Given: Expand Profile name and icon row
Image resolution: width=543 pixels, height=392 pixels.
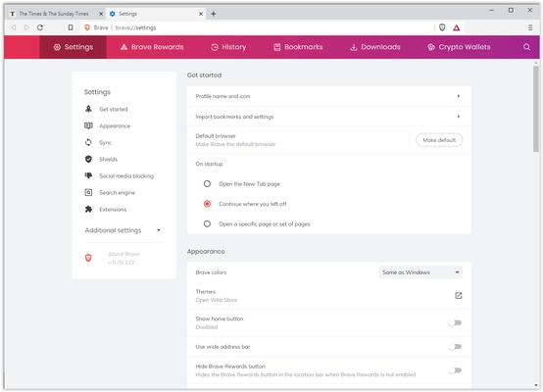Looking at the screenshot, I should tap(328, 96).
